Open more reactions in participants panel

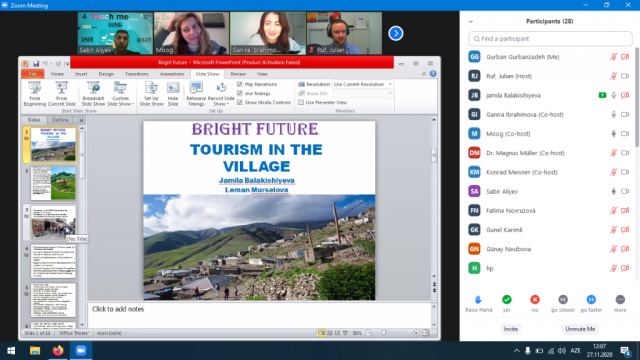point(620,304)
